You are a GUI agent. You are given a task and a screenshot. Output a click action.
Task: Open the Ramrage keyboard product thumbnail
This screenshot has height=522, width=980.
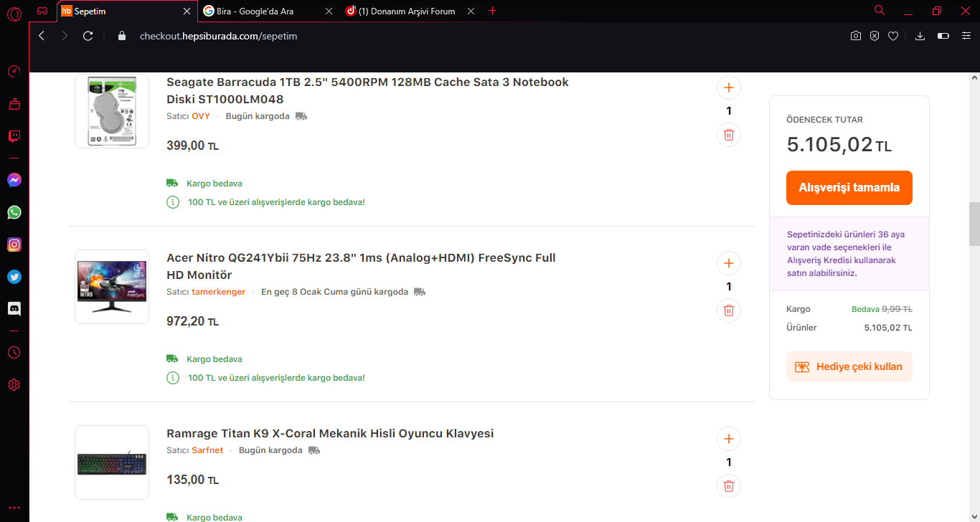click(x=112, y=462)
